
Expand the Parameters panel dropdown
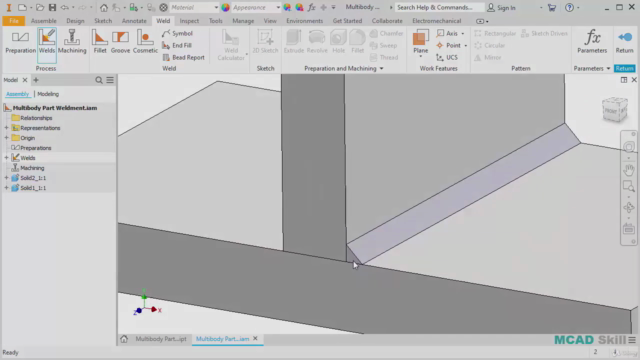click(x=608, y=69)
